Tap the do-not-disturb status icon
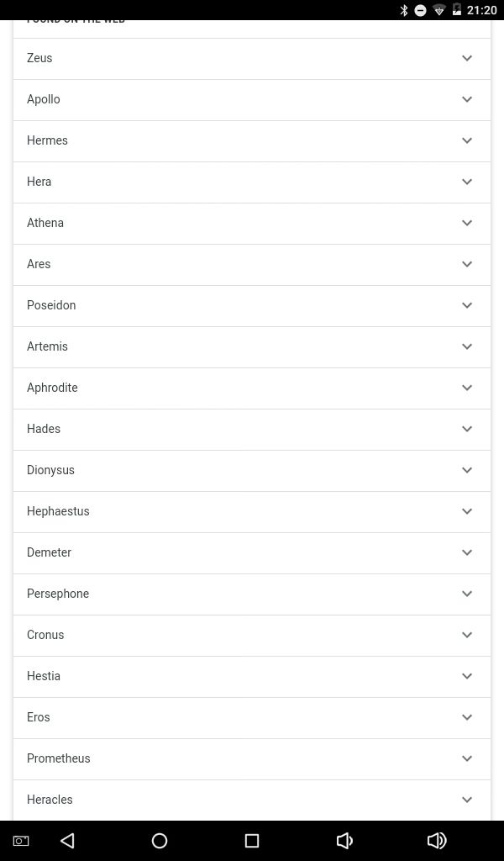 click(x=421, y=10)
